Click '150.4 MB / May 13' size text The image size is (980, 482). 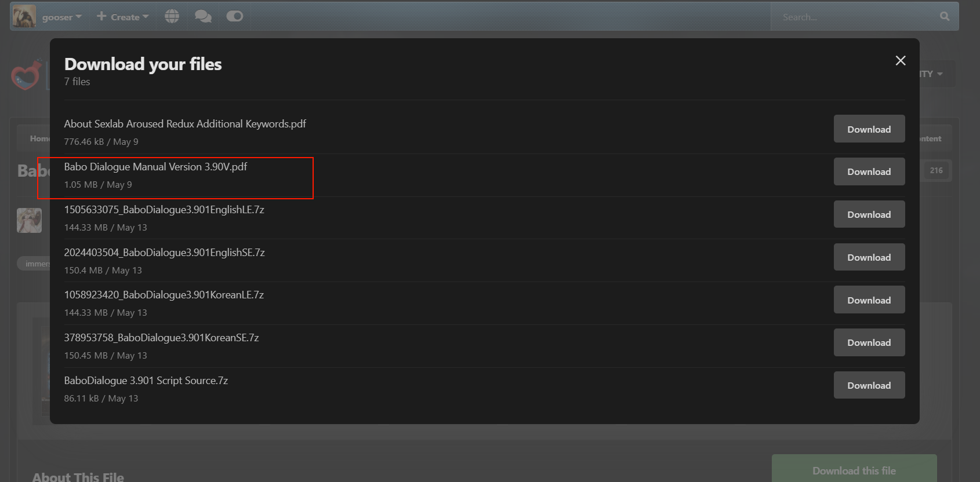(103, 271)
